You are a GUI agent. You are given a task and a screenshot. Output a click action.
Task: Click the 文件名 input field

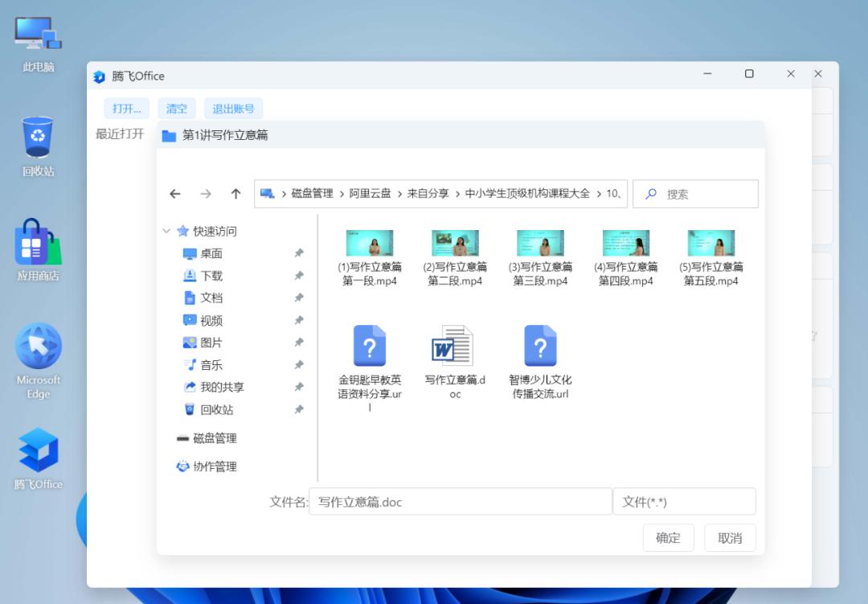[461, 501]
